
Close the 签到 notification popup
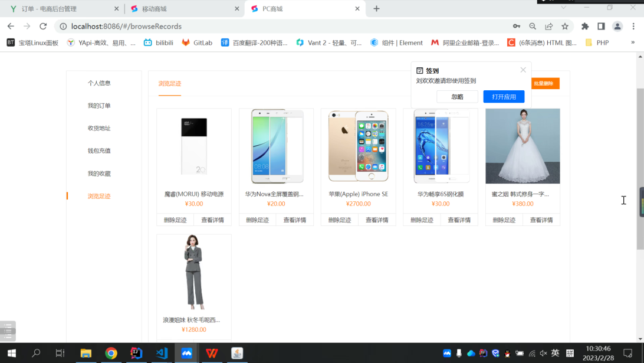tap(523, 70)
